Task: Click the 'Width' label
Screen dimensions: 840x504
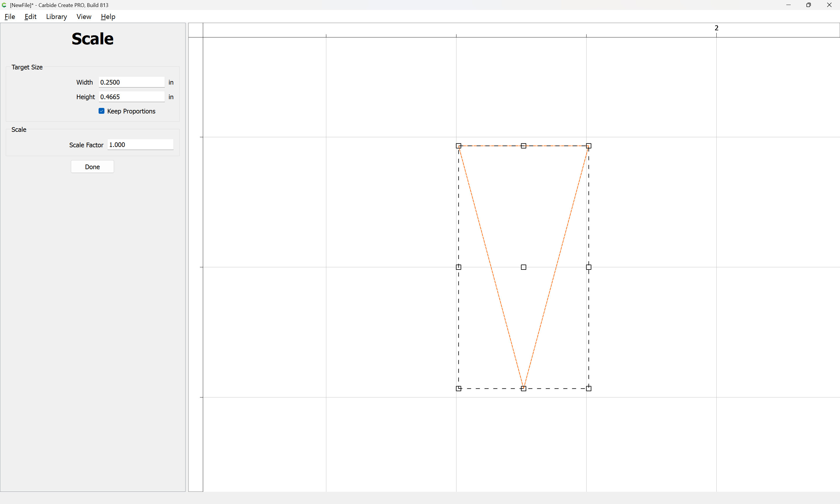Action: click(x=85, y=82)
